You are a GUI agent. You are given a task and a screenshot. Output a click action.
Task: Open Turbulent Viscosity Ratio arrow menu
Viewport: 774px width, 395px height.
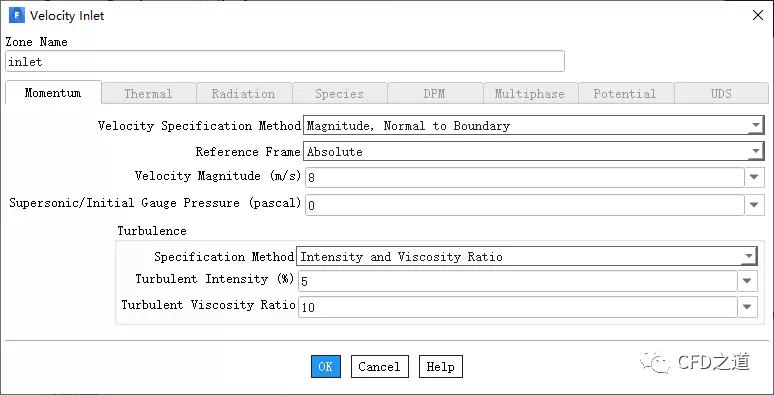tap(747, 307)
